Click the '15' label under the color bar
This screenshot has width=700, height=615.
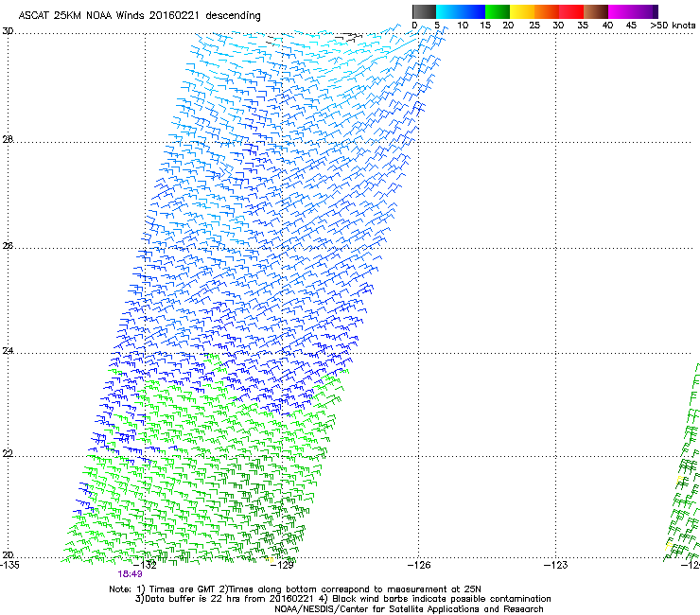[x=485, y=26]
